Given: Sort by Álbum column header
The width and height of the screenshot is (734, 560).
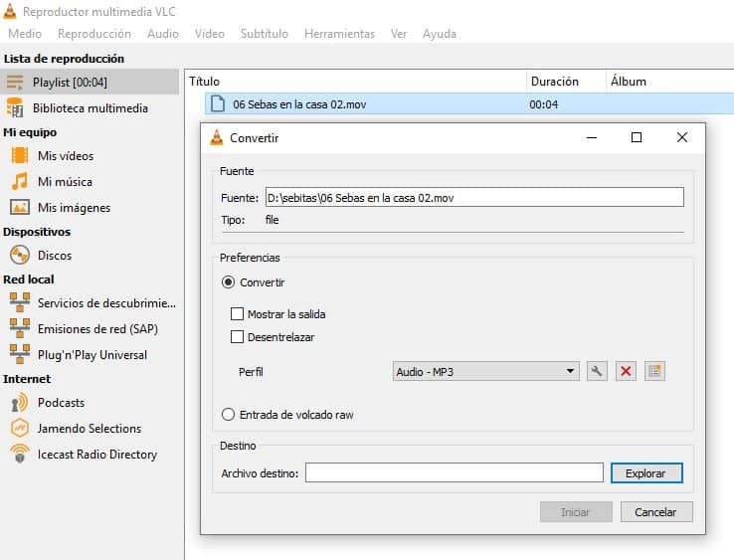Looking at the screenshot, I should click(x=669, y=82).
